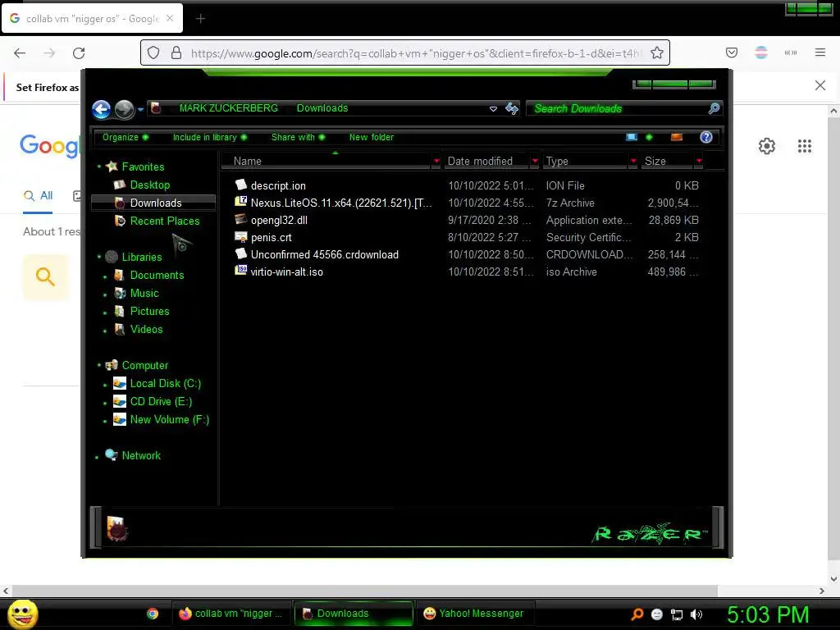
Task: Open the Videos library
Action: point(146,330)
